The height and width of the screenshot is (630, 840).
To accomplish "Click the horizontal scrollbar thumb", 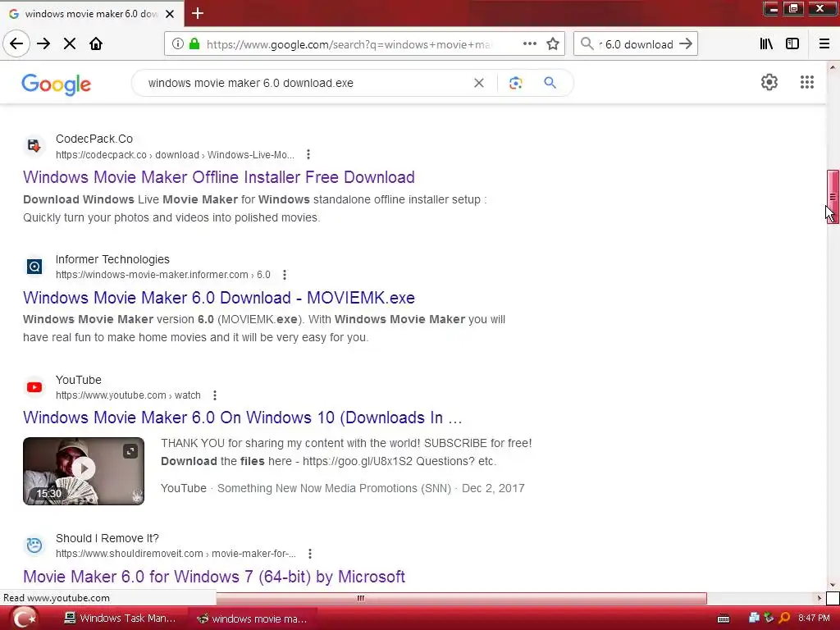I will [461, 598].
